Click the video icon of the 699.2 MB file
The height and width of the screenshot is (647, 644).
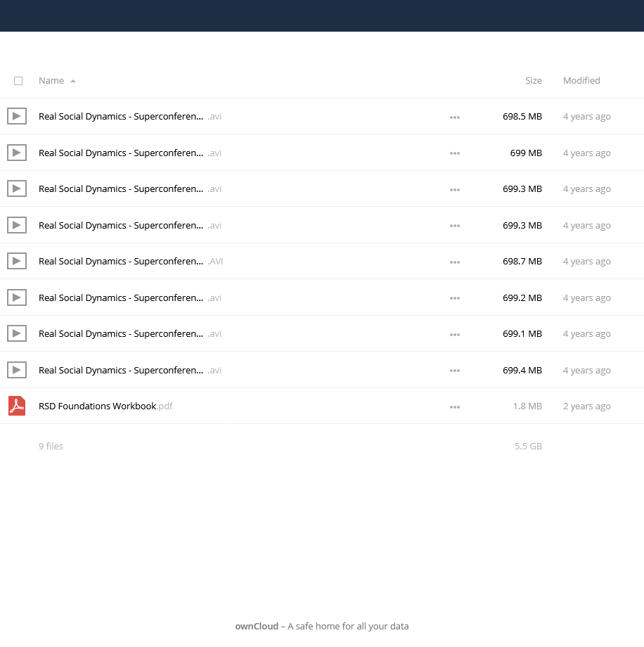tap(17, 297)
